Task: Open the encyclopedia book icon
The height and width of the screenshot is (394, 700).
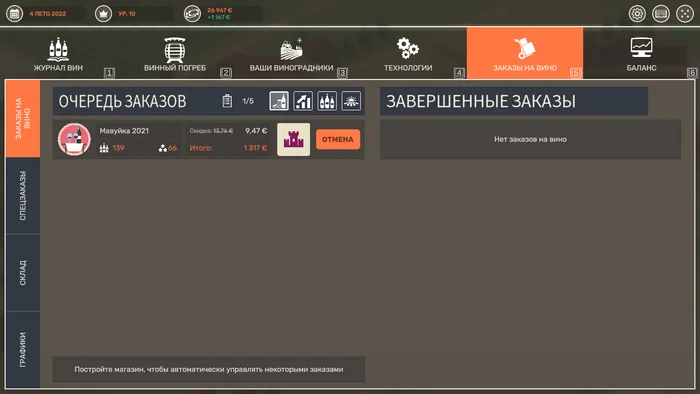Action: pos(661,13)
